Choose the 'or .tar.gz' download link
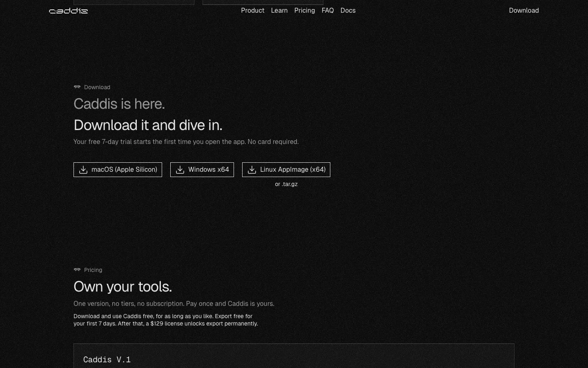This screenshot has width=588, height=368. point(286,184)
